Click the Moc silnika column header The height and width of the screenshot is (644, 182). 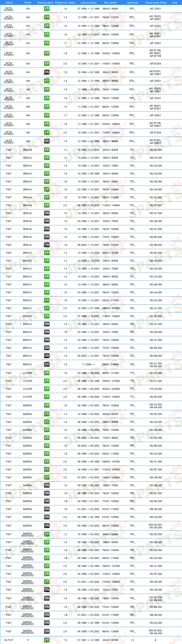tap(110, 3)
